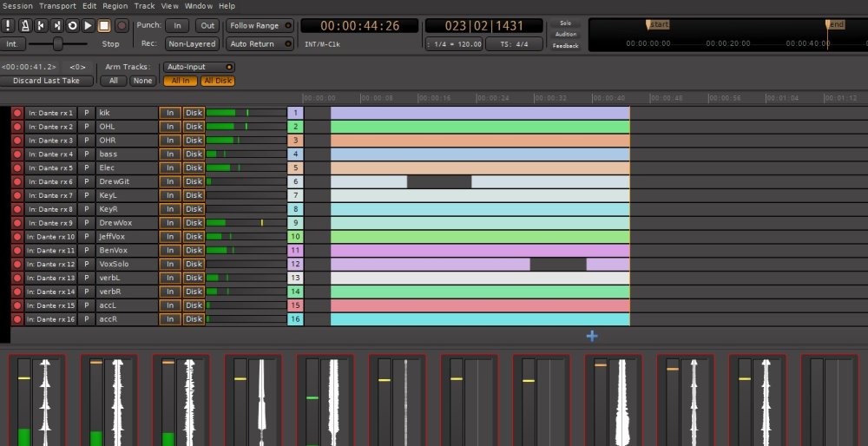The image size is (868, 446).
Task: Click the All Disk monitoring button
Action: (217, 81)
